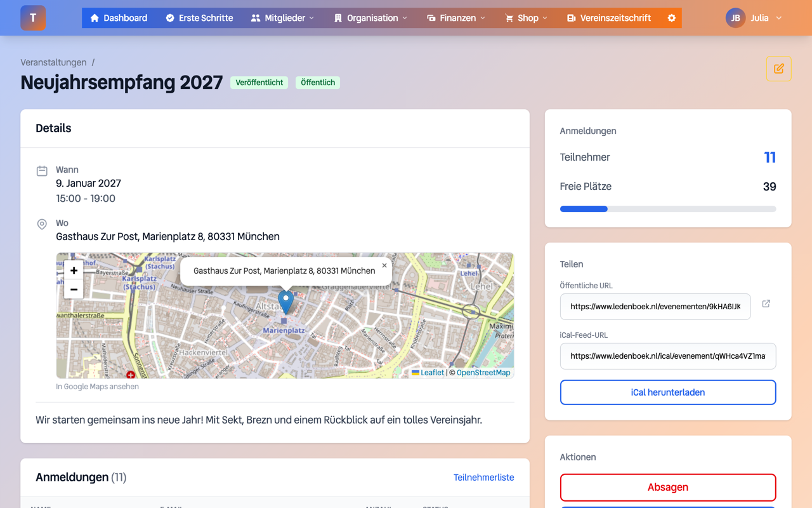Open the Julia user account menu
812x508 pixels.
[754, 18]
